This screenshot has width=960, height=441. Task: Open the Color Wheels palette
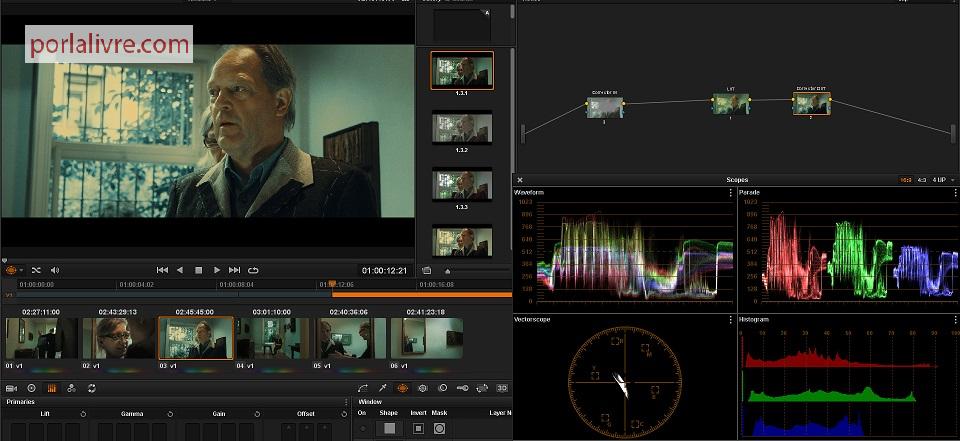click(x=32, y=388)
